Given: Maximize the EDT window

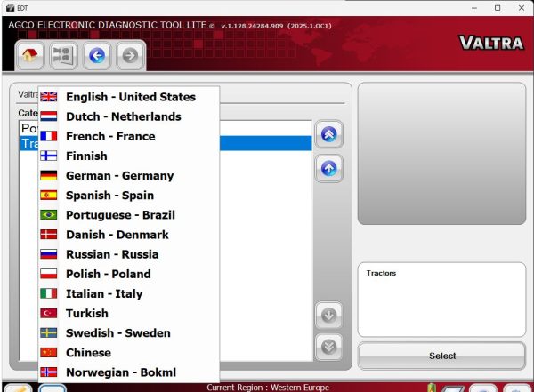Looking at the screenshot, I should click(498, 8).
